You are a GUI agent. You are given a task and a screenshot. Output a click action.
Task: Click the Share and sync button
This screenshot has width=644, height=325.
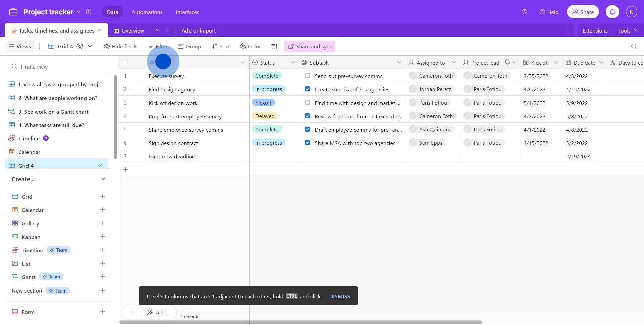click(310, 46)
